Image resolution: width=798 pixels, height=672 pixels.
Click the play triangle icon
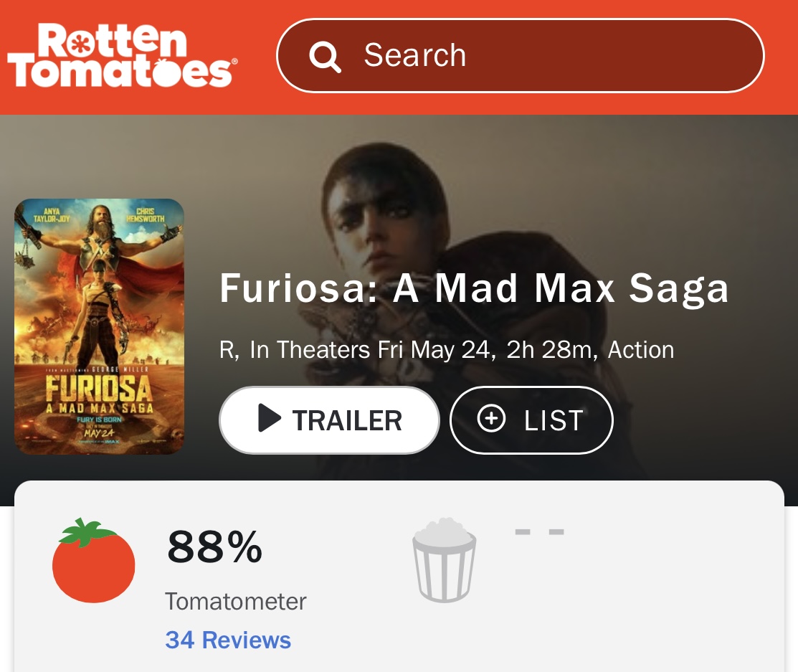269,420
